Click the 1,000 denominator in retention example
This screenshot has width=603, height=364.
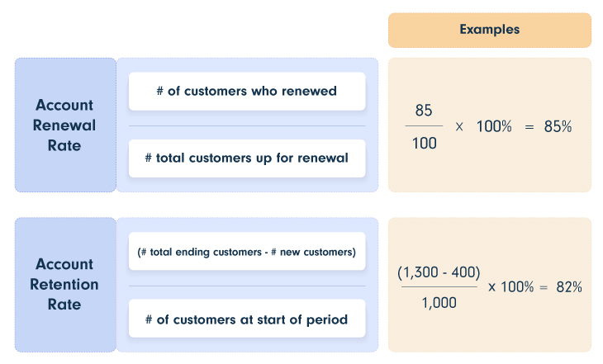(x=439, y=303)
